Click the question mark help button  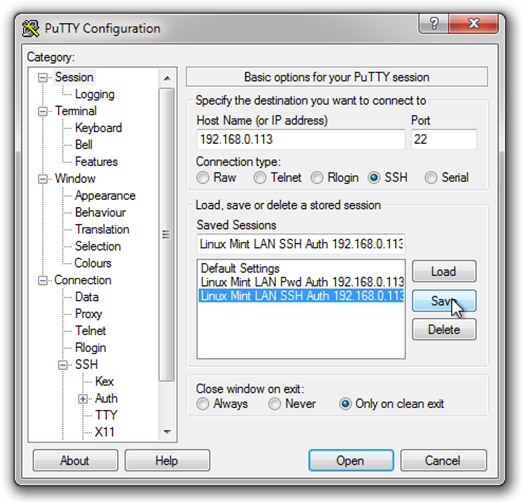(433, 24)
